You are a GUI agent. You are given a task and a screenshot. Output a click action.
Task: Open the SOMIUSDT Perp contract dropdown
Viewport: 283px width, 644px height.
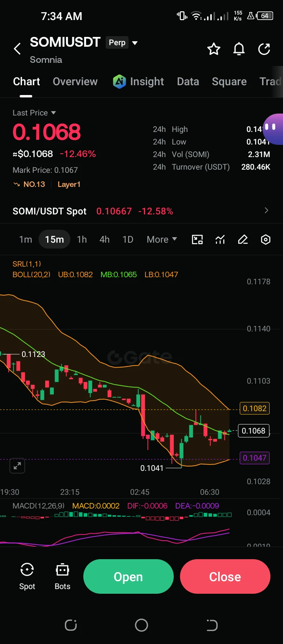click(135, 43)
